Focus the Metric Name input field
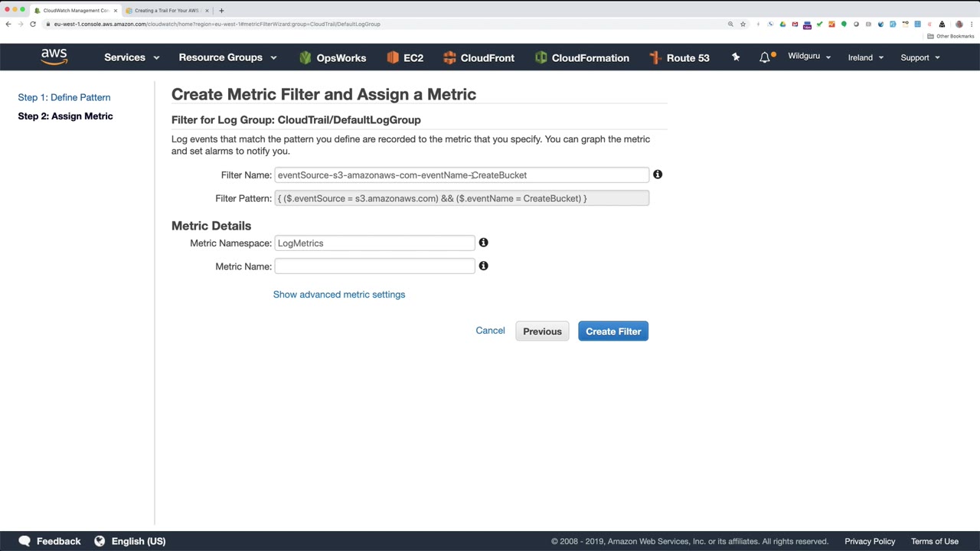This screenshot has width=980, height=551. 374,266
